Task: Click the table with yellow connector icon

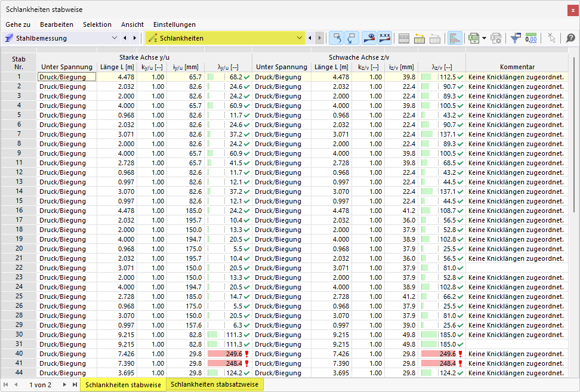Action: [419, 38]
